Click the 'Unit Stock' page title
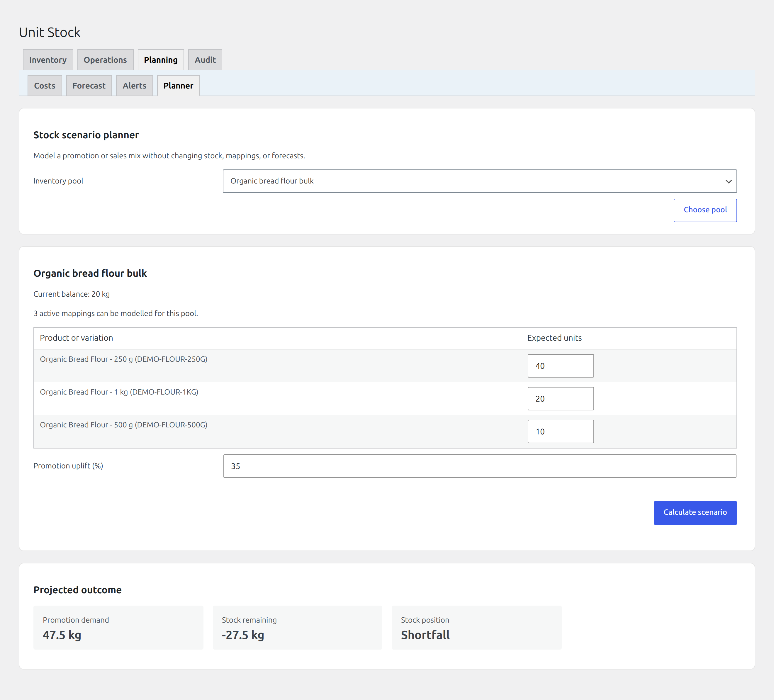The image size is (774, 700). (x=50, y=32)
